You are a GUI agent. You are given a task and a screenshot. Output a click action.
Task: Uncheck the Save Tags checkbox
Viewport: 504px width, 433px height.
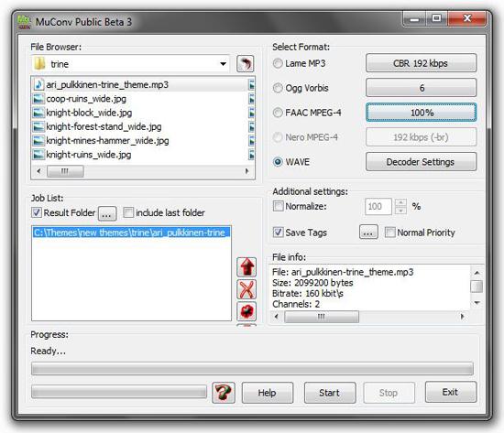tap(278, 233)
